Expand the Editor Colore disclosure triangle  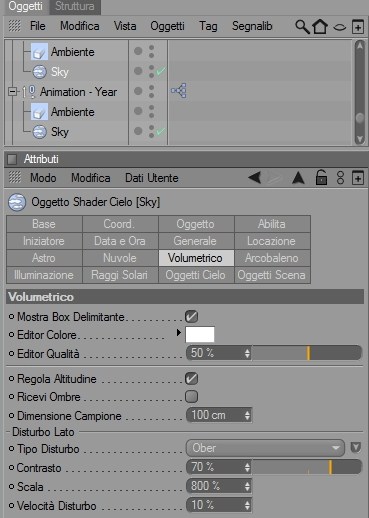[179, 332]
